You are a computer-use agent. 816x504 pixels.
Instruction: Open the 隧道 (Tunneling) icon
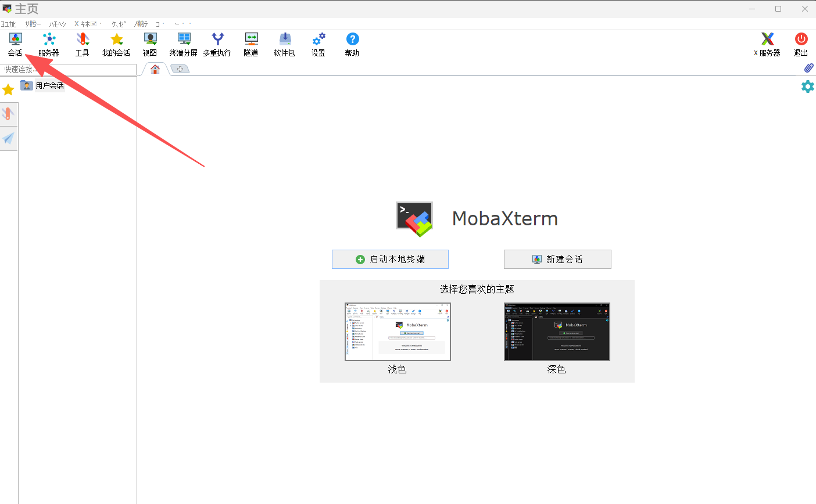tap(251, 44)
